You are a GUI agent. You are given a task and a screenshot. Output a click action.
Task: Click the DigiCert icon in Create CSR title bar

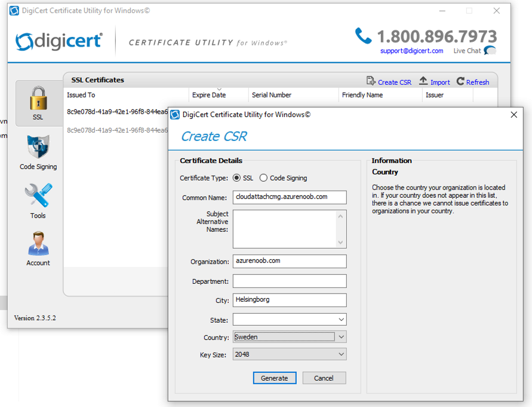(x=175, y=115)
